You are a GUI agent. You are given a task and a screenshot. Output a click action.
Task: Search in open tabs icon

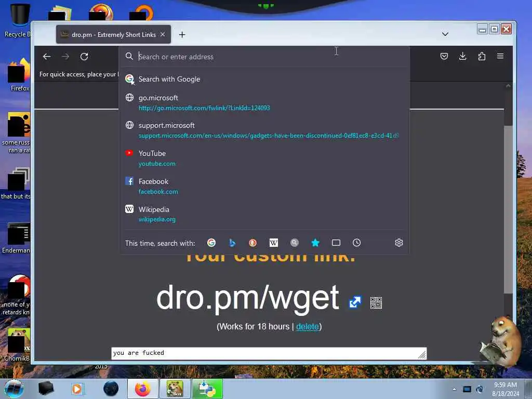coord(336,243)
